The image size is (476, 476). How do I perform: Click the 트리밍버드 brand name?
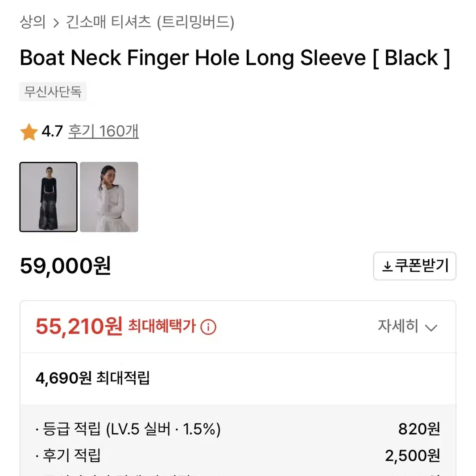(197, 23)
